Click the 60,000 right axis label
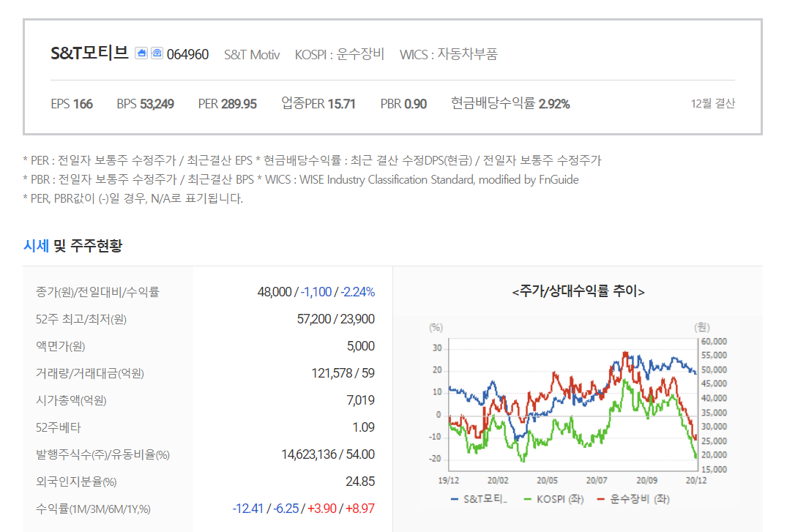The height and width of the screenshot is (532, 787). (x=714, y=341)
